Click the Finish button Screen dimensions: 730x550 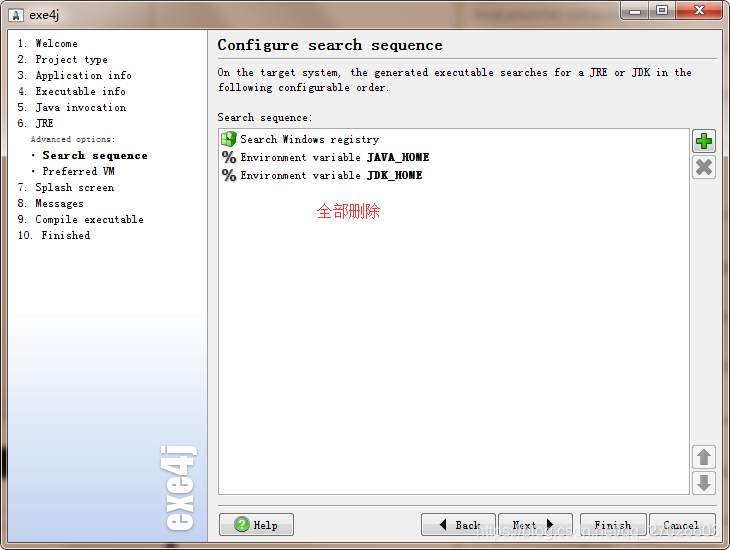coord(613,524)
